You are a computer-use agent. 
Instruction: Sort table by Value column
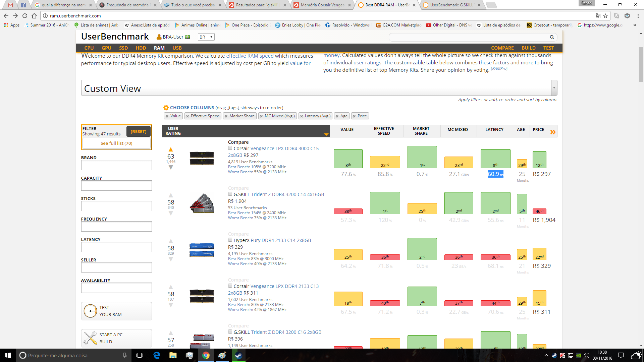pyautogui.click(x=347, y=130)
